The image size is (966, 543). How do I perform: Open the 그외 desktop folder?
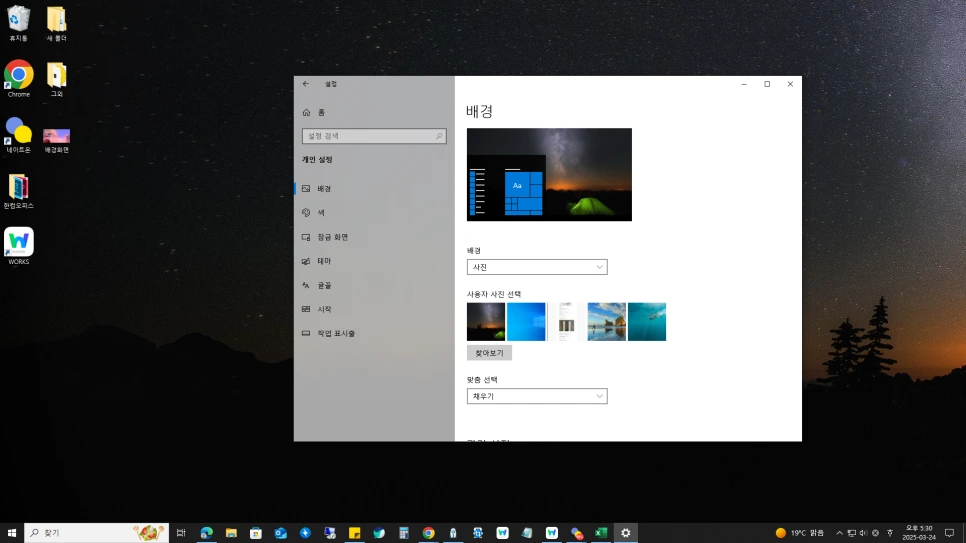tap(56, 80)
